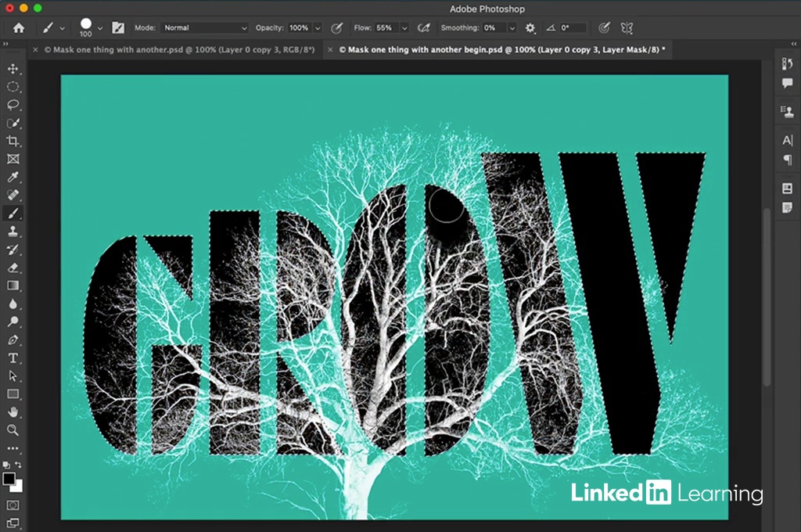Open the blending Mode dropdown
The height and width of the screenshot is (532, 801).
point(205,28)
